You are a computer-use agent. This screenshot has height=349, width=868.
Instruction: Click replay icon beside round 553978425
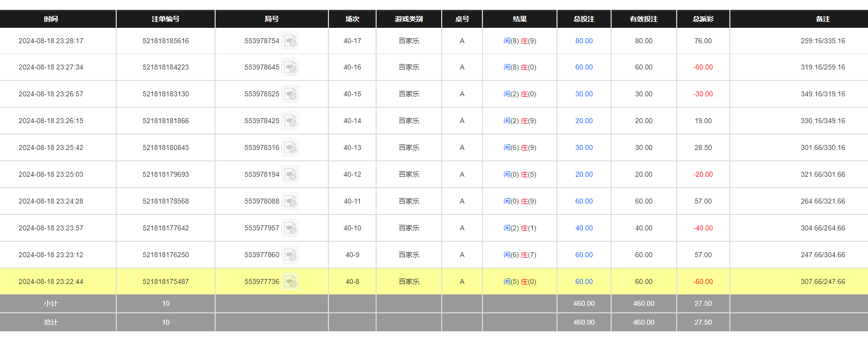pyautogui.click(x=290, y=121)
